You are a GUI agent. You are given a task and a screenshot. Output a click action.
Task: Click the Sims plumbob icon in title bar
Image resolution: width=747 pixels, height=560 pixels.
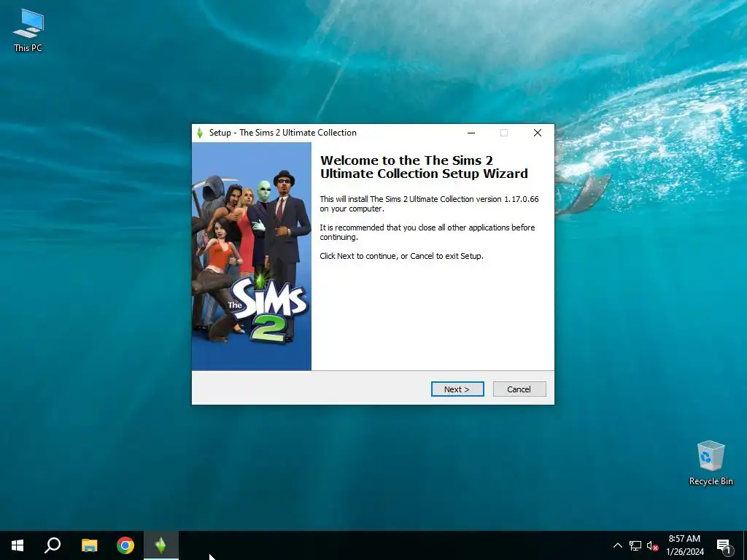[200, 133]
